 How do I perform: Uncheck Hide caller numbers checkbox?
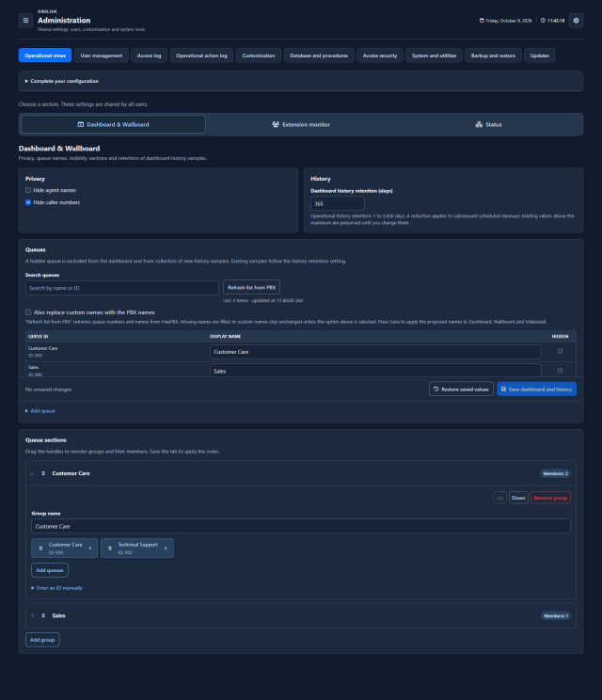(28, 202)
